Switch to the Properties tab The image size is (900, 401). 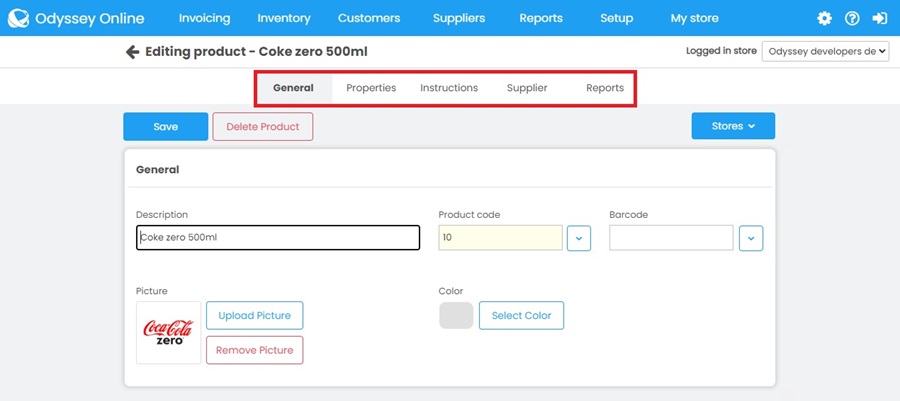coord(371,88)
